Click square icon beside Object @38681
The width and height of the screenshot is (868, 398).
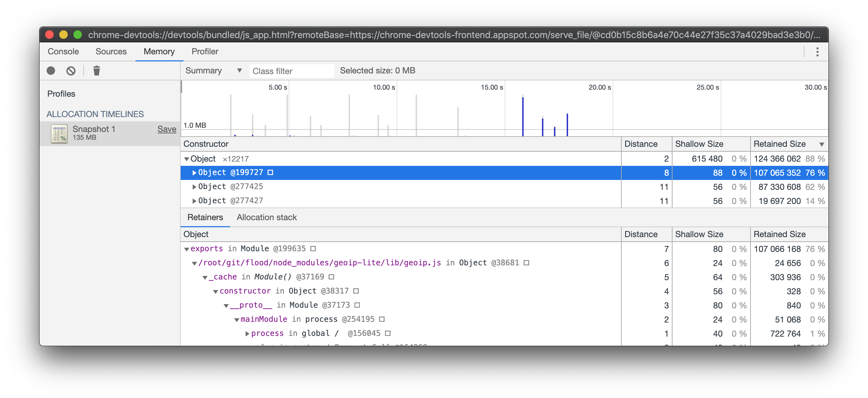click(x=526, y=263)
